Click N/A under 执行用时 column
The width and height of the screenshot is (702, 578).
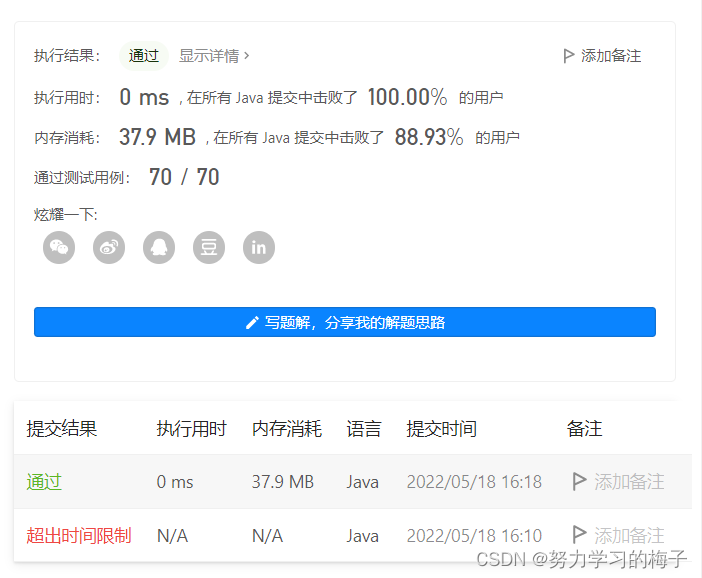click(172, 535)
